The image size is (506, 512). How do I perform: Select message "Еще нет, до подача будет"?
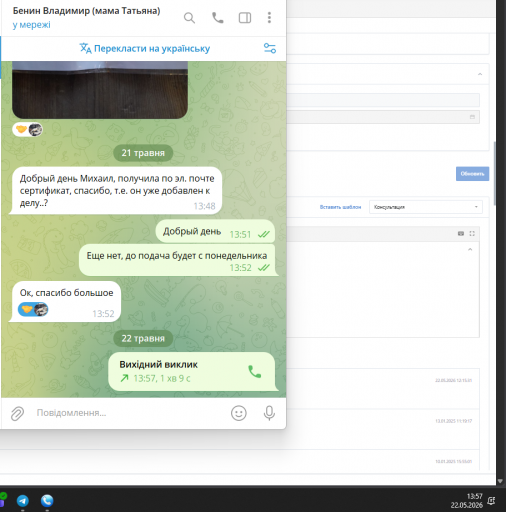(178, 260)
